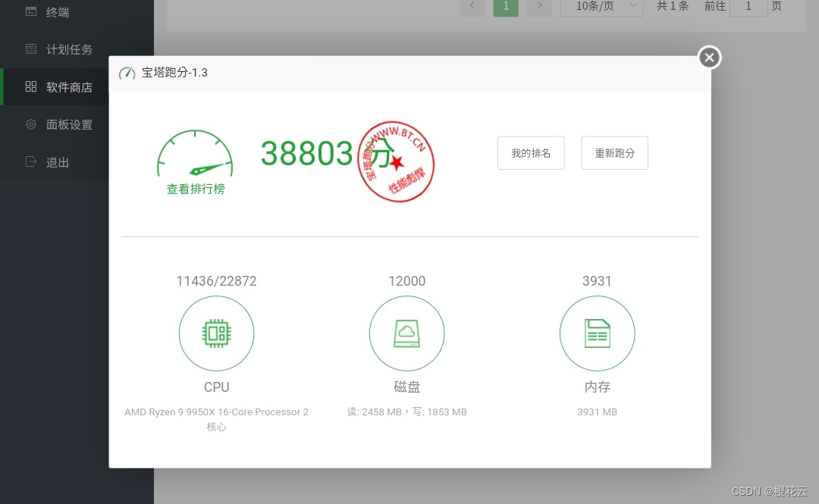Go to previous page arrow
This screenshot has width=819, height=504.
tap(472, 6)
